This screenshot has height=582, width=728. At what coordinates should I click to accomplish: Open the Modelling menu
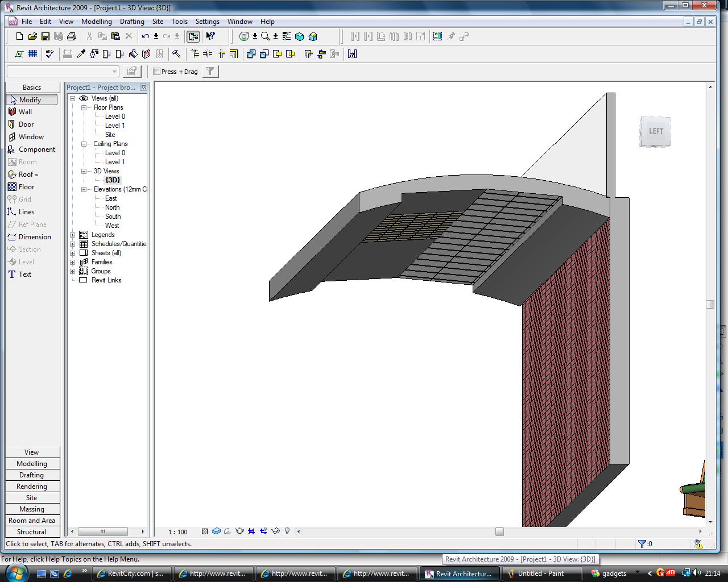(96, 22)
